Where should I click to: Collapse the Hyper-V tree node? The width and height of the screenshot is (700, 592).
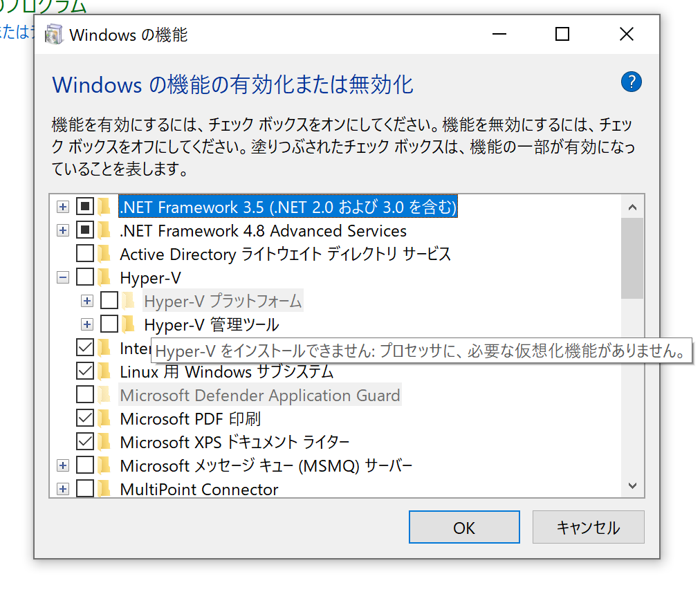pyautogui.click(x=63, y=277)
